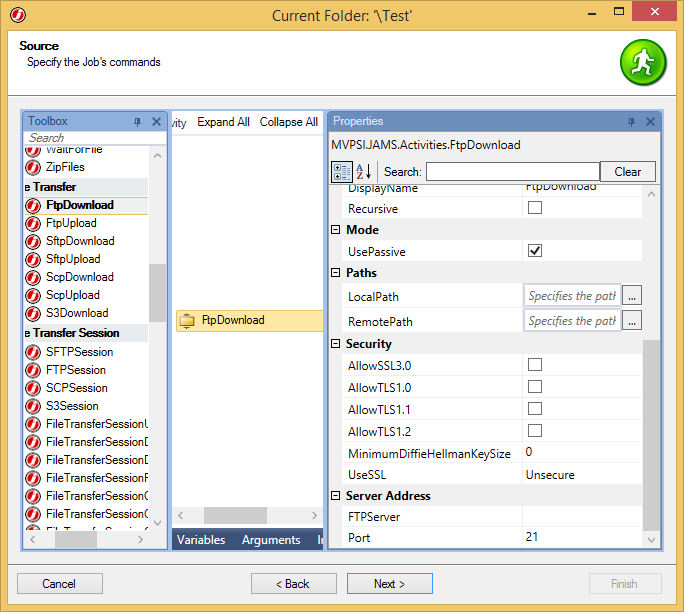
Task: Enable AllowTLS1.2 checkbox
Action: 535,431
